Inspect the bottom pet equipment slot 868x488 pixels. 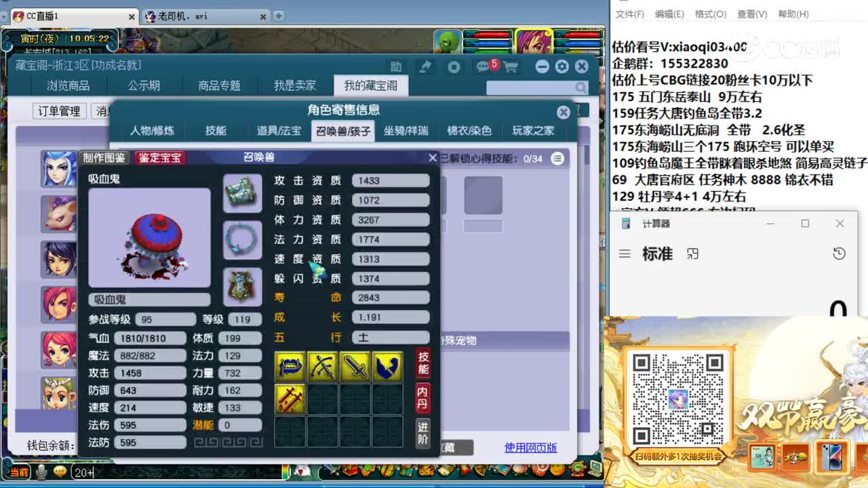click(x=242, y=286)
